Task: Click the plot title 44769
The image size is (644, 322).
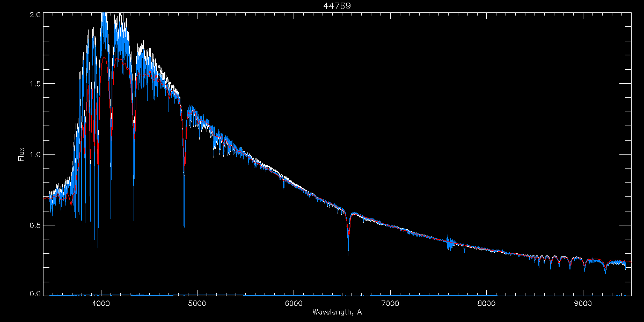Action: (x=336, y=6)
